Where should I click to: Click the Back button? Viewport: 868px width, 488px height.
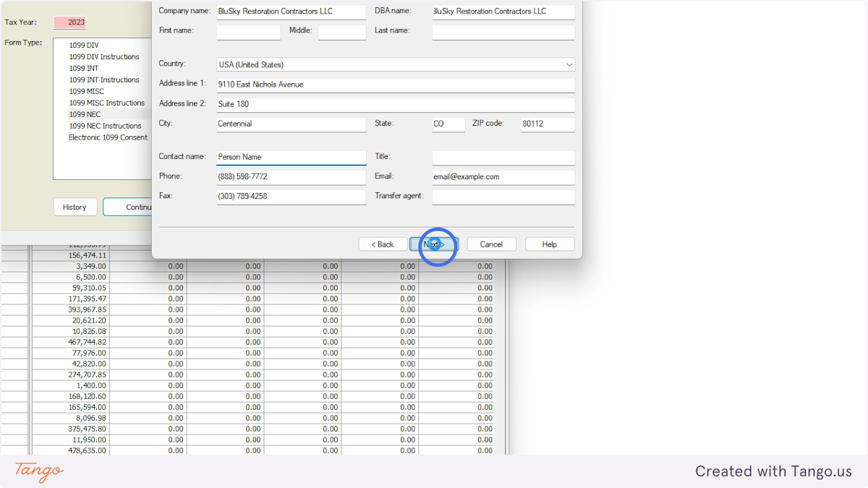383,244
